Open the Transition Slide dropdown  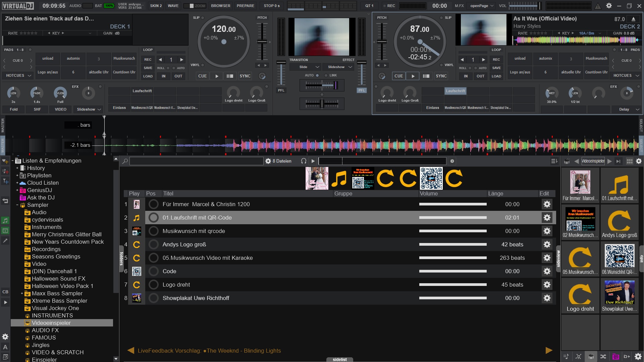pos(306,67)
